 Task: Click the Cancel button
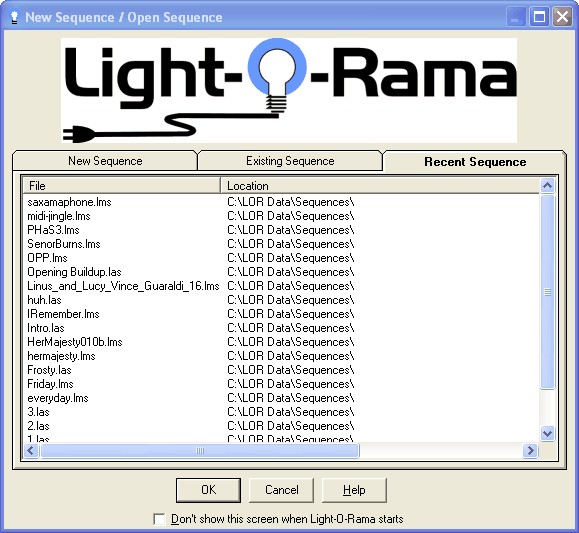tap(281, 490)
